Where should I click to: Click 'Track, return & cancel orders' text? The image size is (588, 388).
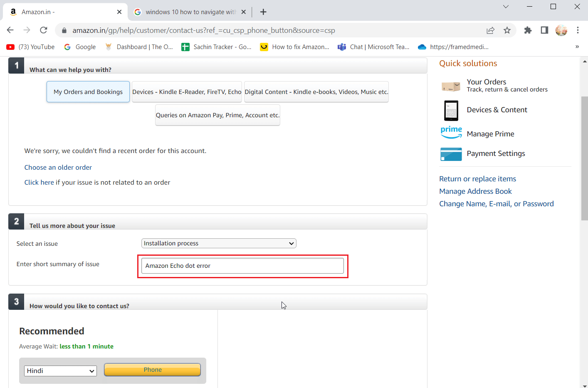(507, 89)
